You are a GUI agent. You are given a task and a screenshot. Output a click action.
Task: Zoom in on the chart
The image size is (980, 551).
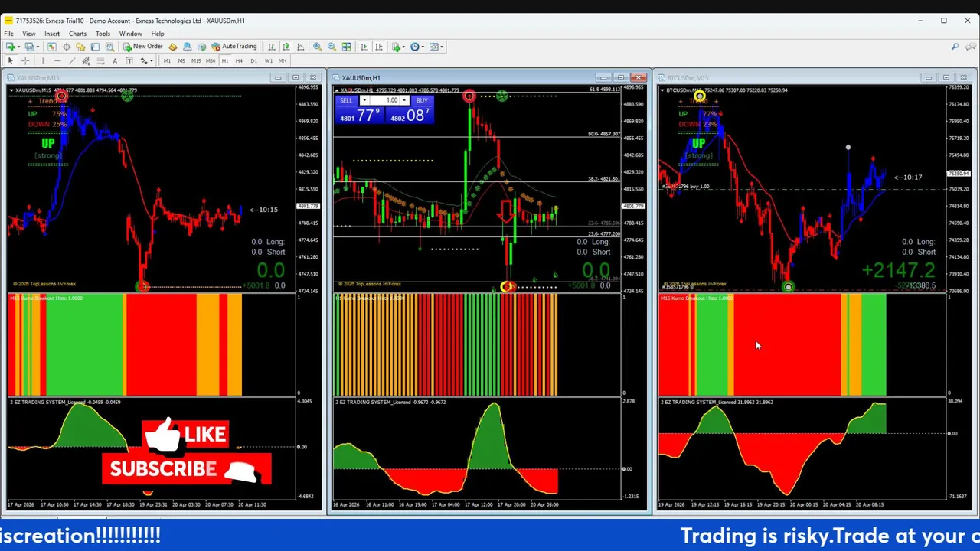[317, 47]
